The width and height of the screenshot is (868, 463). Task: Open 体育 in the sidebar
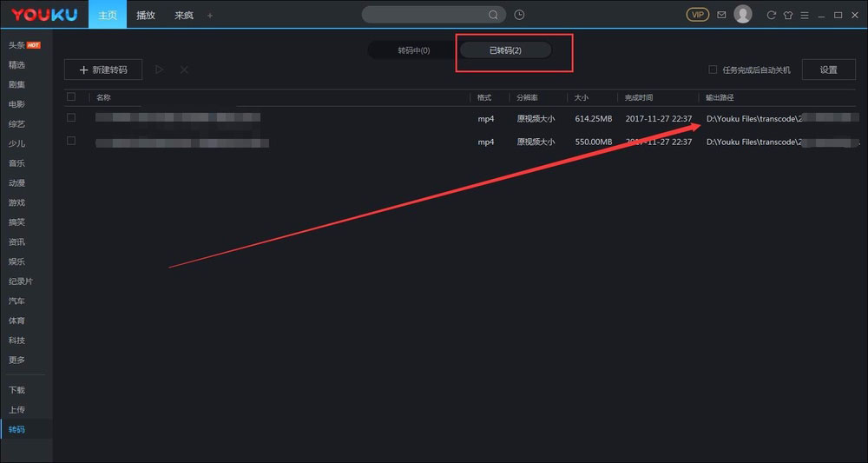pyautogui.click(x=16, y=321)
